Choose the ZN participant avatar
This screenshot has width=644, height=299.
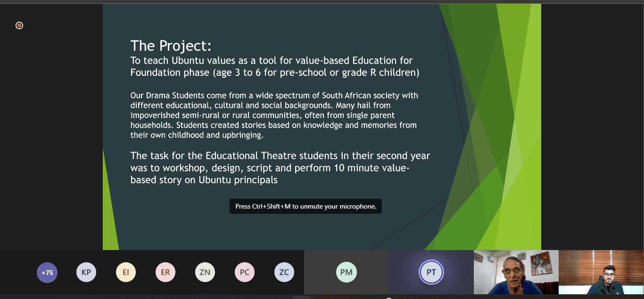point(205,272)
